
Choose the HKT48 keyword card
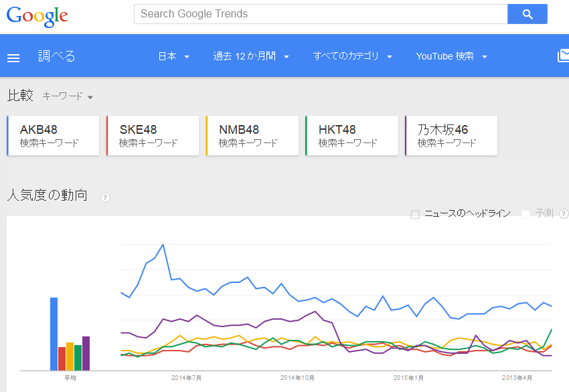pos(352,136)
